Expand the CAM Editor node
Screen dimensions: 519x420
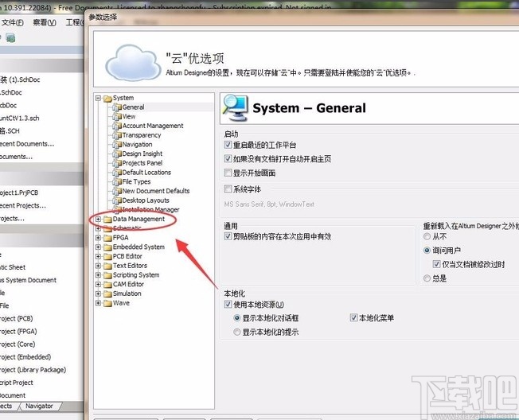click(x=98, y=285)
